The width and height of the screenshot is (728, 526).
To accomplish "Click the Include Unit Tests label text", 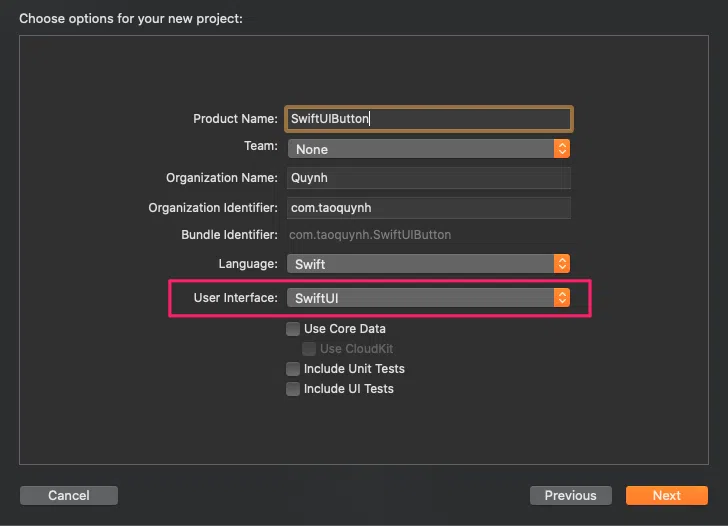I will (354, 369).
